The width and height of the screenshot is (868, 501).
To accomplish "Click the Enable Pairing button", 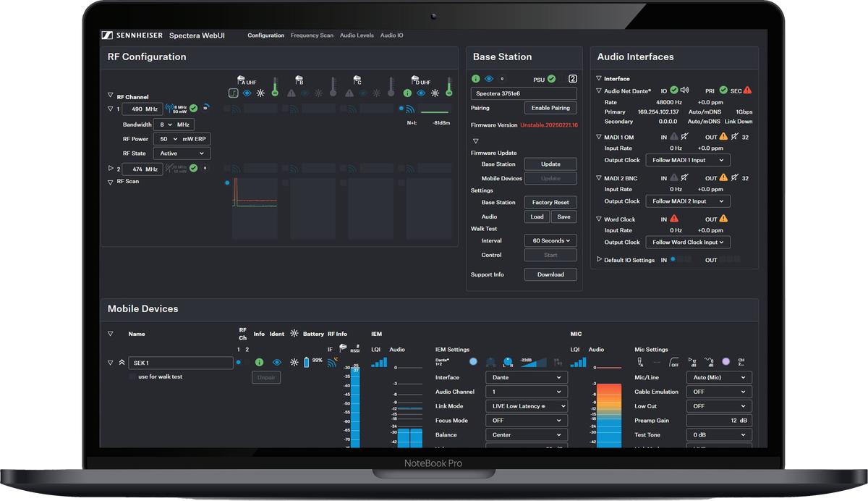I will [550, 108].
